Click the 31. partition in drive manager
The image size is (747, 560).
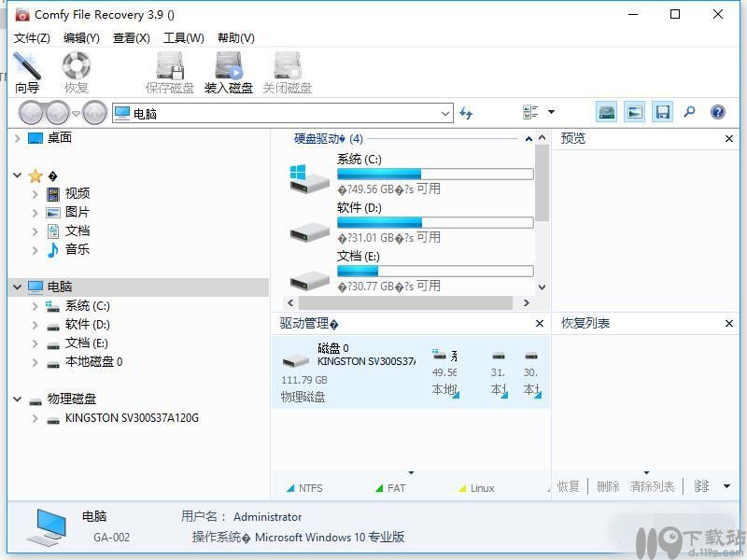pos(499,373)
